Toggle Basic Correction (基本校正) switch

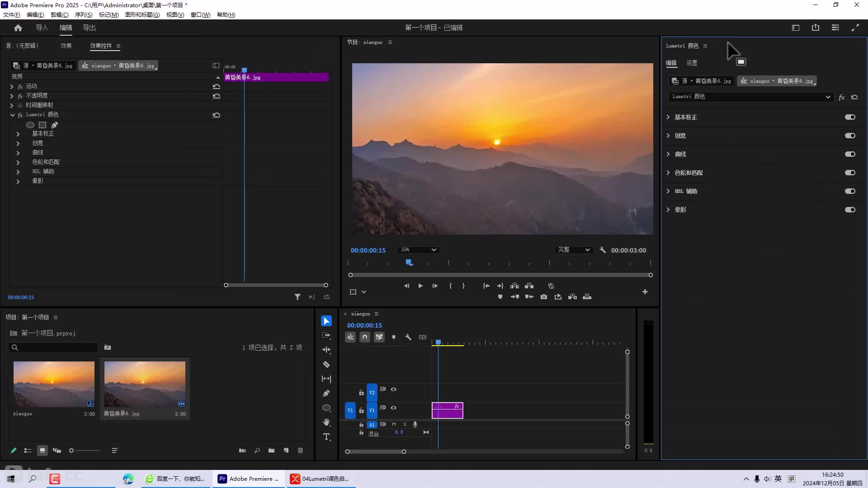(850, 117)
